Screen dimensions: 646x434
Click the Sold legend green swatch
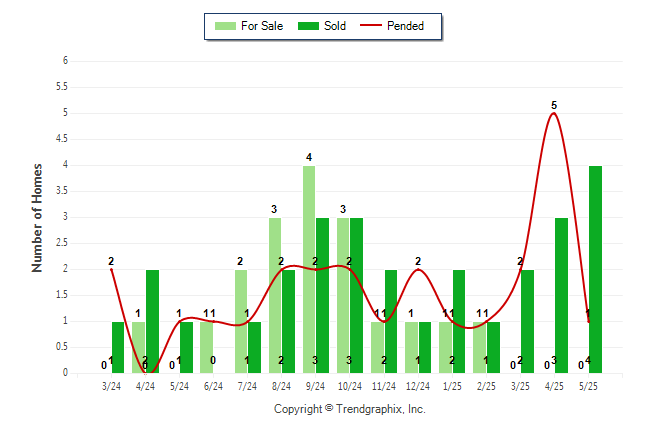click(308, 26)
